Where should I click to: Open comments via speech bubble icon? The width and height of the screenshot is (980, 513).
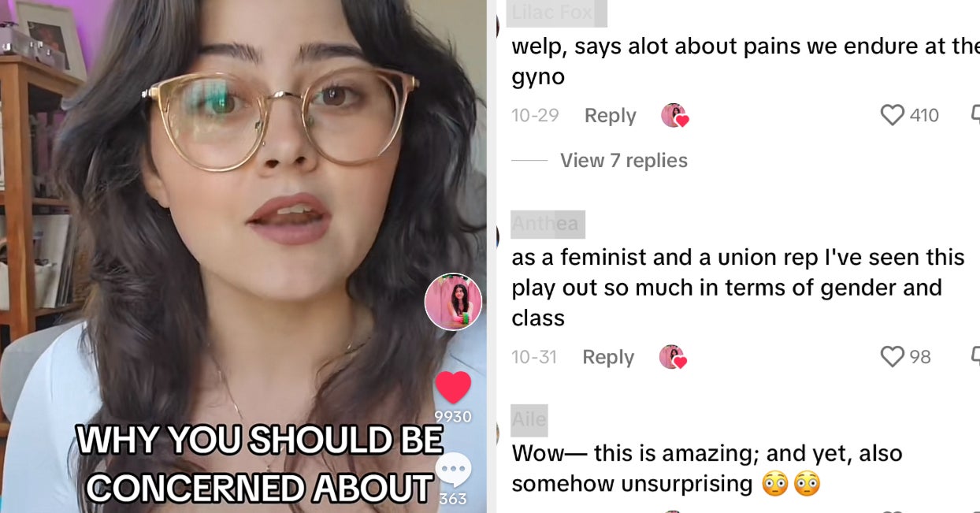(x=453, y=471)
